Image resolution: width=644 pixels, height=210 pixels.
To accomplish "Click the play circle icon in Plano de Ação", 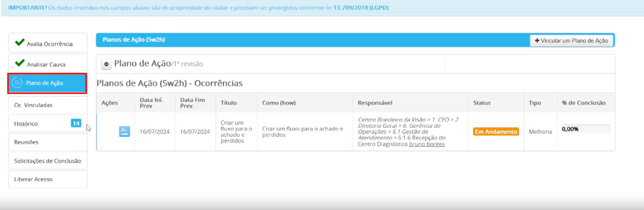I will [17, 83].
